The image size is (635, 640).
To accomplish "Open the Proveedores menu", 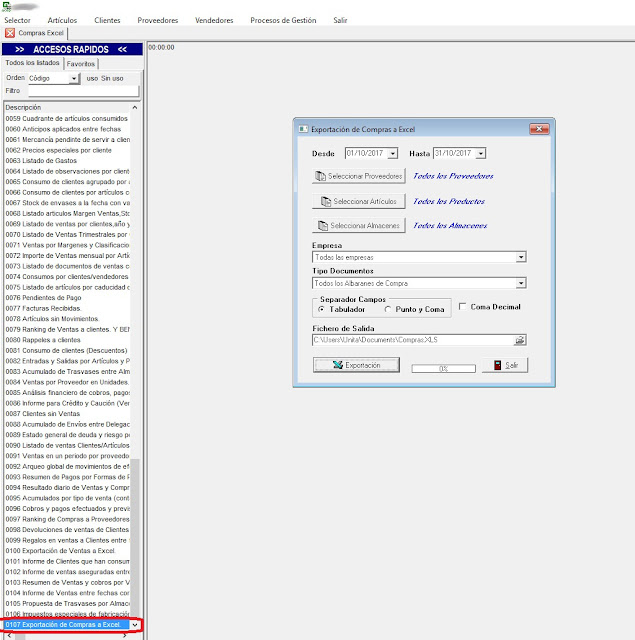I will point(158,20).
